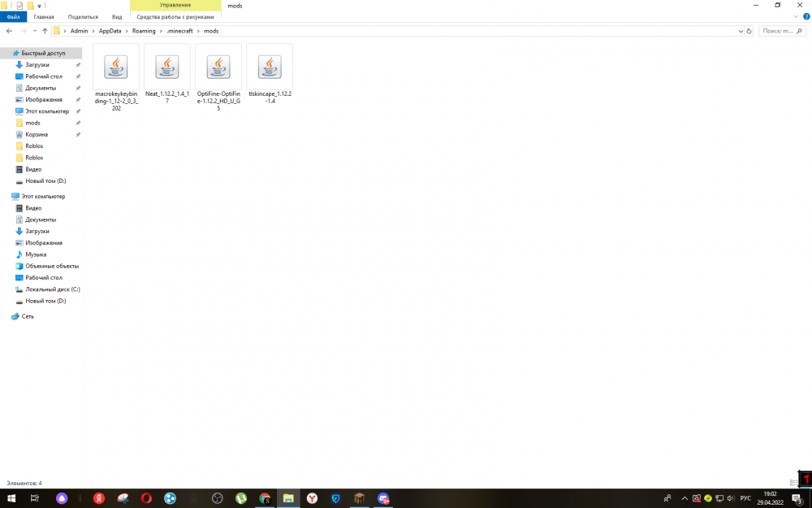Go up one folder level

45,31
